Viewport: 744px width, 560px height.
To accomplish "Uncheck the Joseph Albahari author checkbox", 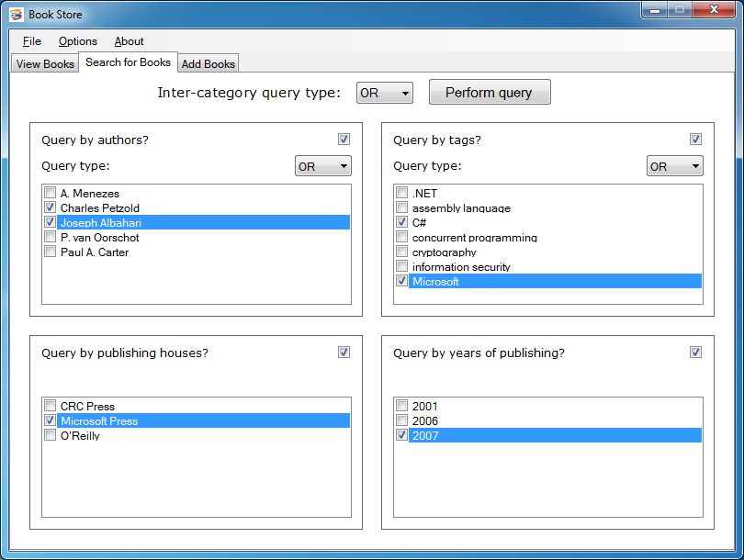I will [50, 222].
